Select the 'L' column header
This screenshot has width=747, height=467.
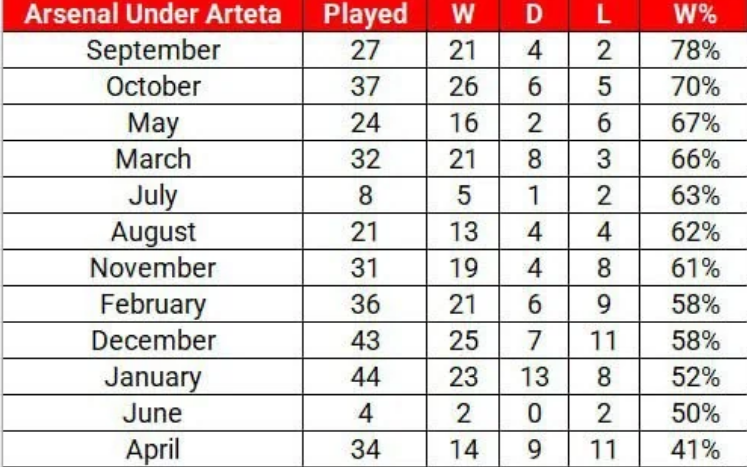(x=604, y=14)
